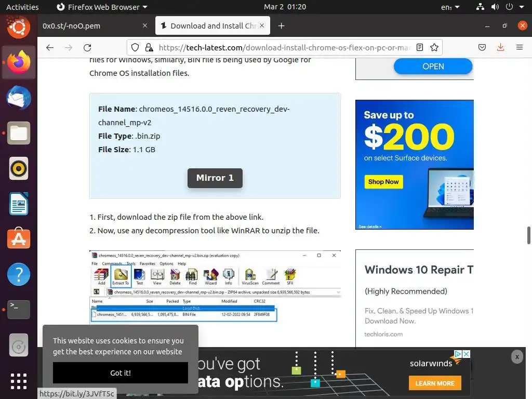
Task: Toggle reader view in address bar
Action: click(x=420, y=47)
